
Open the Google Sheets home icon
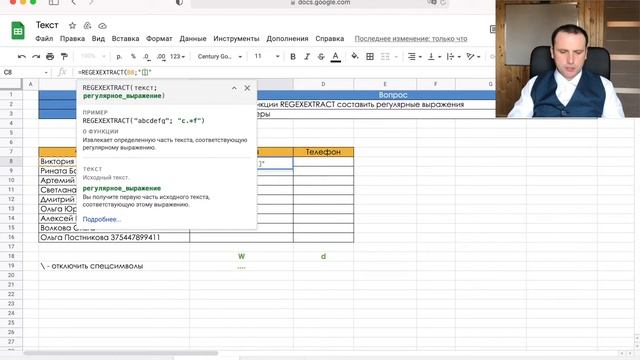click(18, 31)
